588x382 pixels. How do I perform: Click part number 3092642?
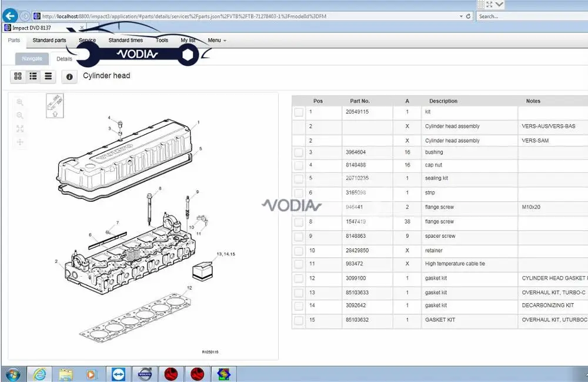tap(356, 305)
